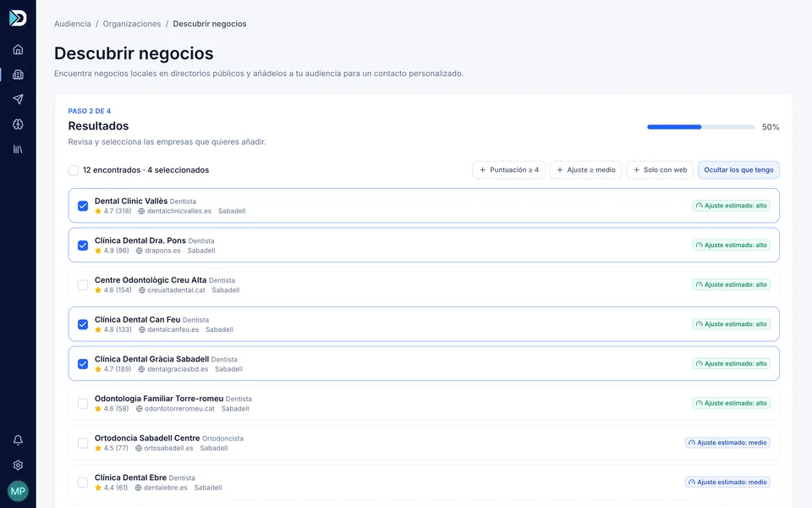Click the step progress bar at 50%
The image size is (812, 508).
pyautogui.click(x=701, y=127)
